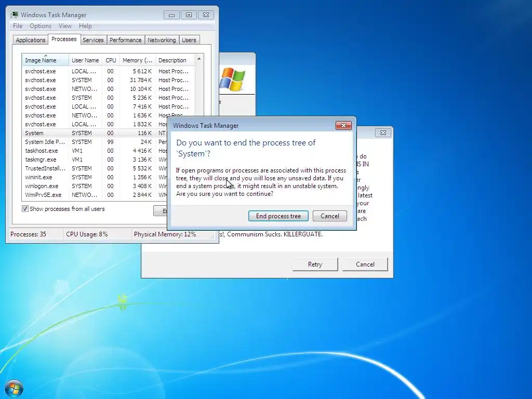The height and width of the screenshot is (399, 532).
Task: Select svchost.exe using 31 784 K memory
Action: 108,80
